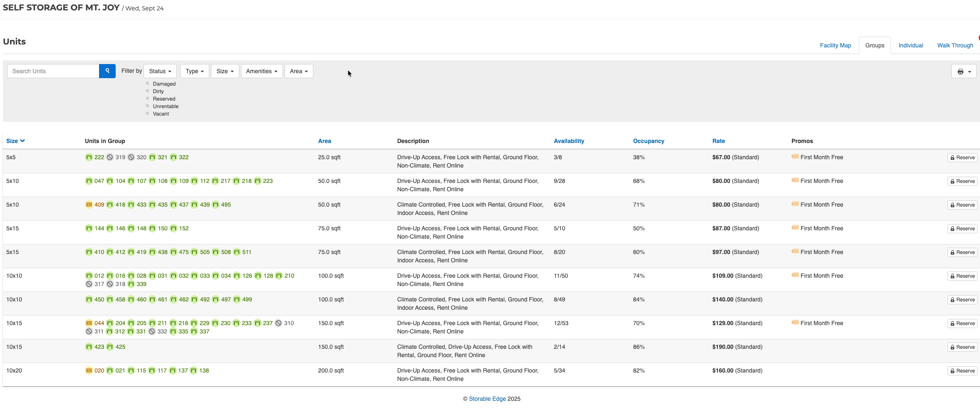Image resolution: width=980 pixels, height=417 pixels.
Task: Remove the Damaged status filter
Action: point(147,84)
